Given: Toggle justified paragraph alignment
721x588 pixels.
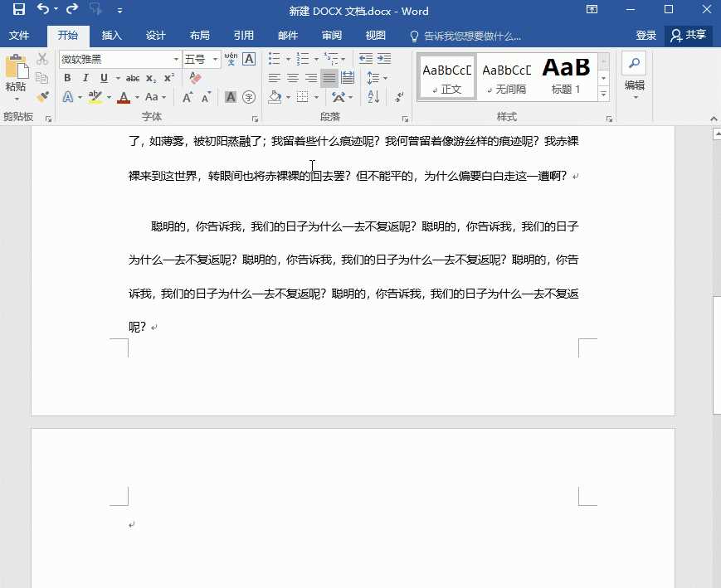Looking at the screenshot, I should tap(329, 78).
